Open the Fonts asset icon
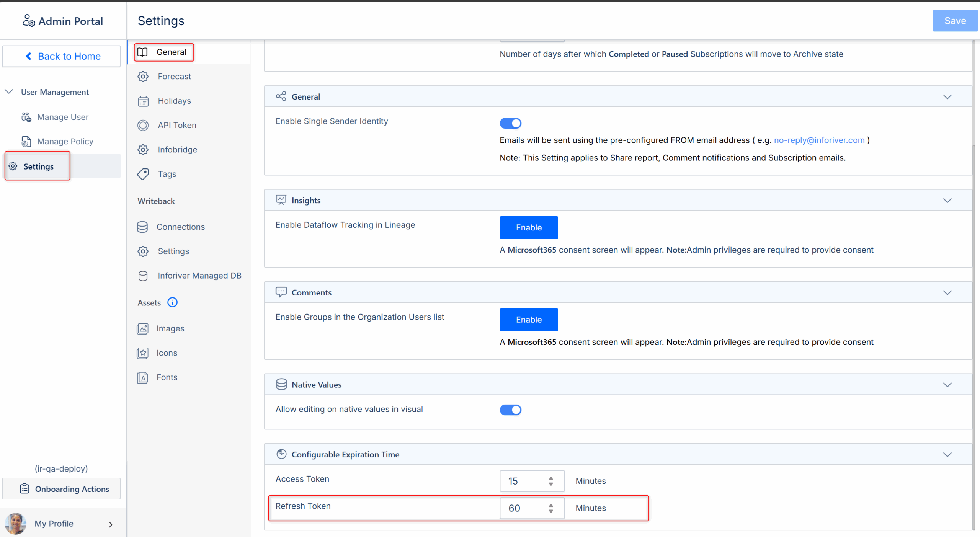This screenshot has height=537, width=980. click(x=142, y=377)
